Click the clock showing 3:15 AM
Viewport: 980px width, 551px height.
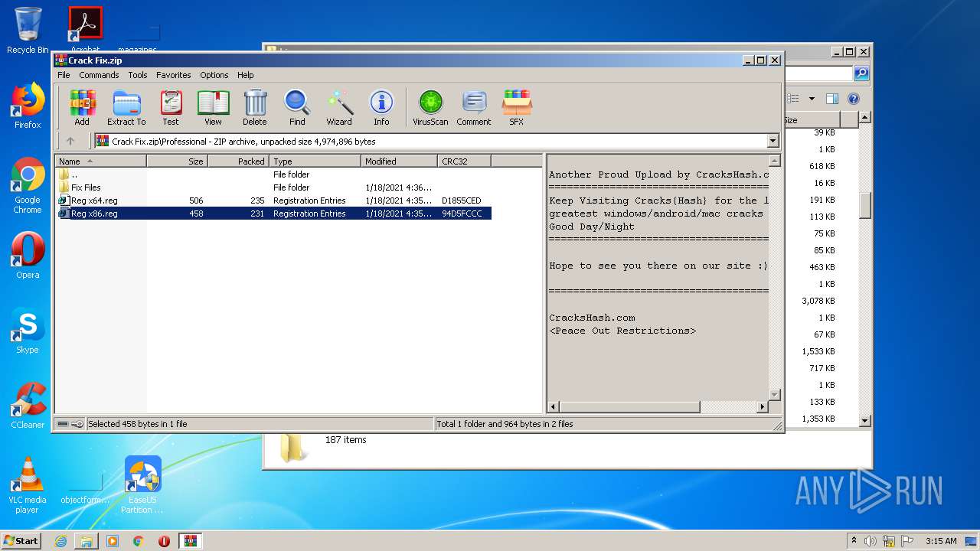click(x=941, y=541)
